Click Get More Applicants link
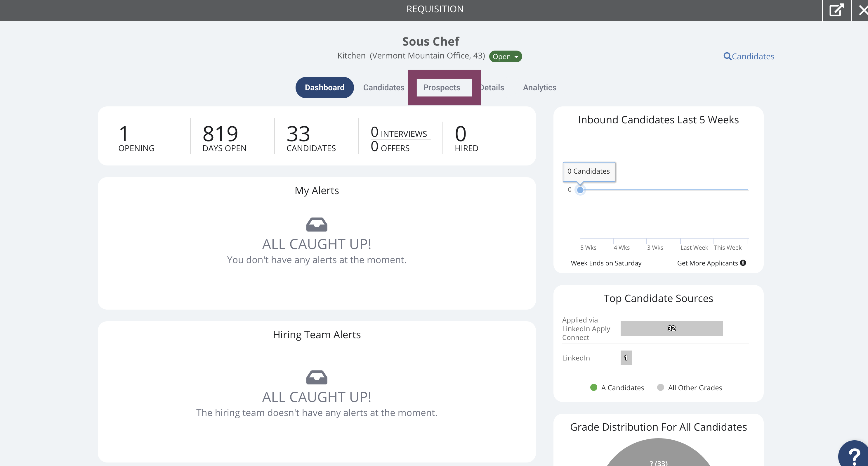 tap(707, 263)
